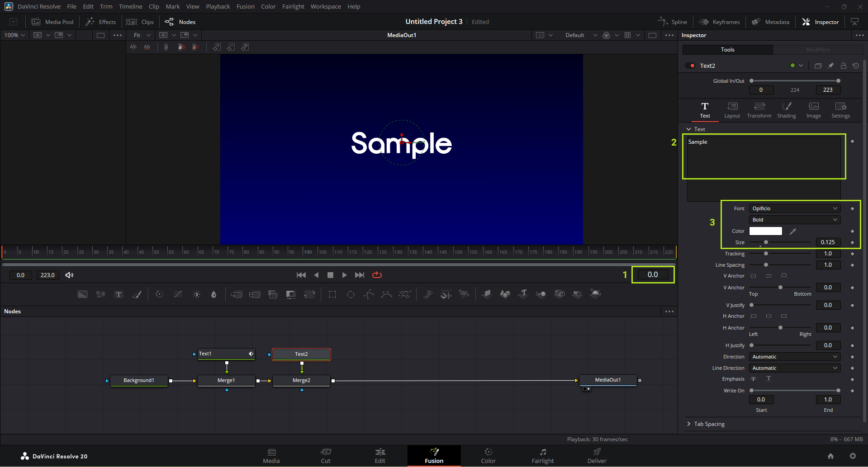Click the Play forward button

point(344,275)
